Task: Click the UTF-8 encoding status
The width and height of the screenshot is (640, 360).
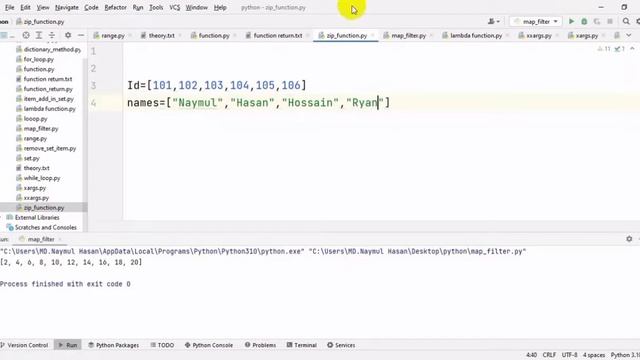Action: pyautogui.click(x=569, y=355)
